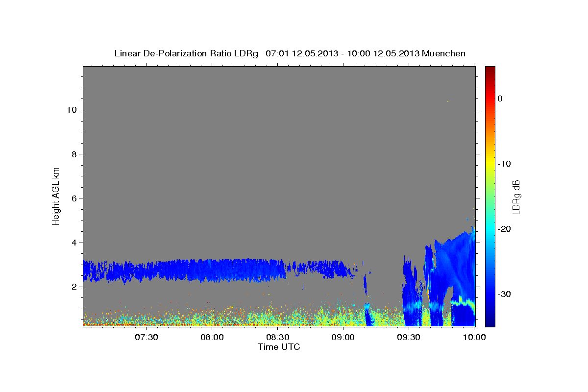This screenshot has height=392, width=588.
Task: Select the '08:30' time axis label
Action: (277, 337)
